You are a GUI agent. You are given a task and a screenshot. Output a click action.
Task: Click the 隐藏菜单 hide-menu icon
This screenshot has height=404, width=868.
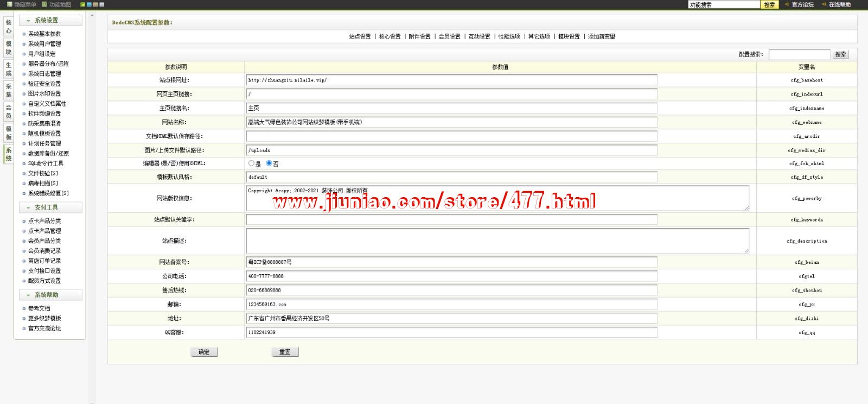pos(10,4)
